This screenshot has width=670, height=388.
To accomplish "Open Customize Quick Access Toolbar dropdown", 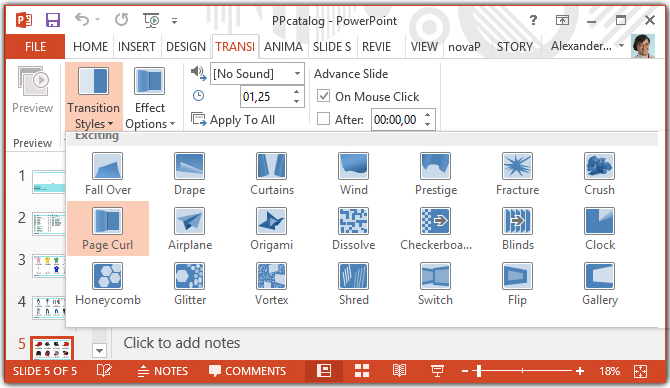I will [174, 21].
